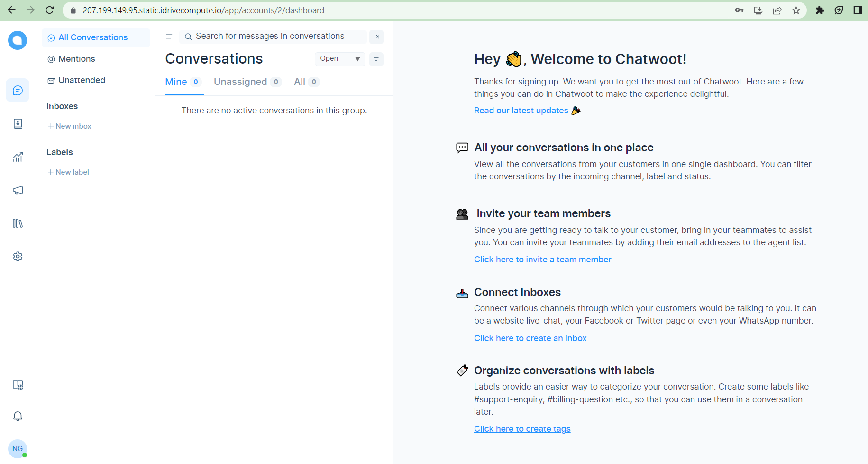Click the Invite your team members heading
868x464 pixels.
543,213
